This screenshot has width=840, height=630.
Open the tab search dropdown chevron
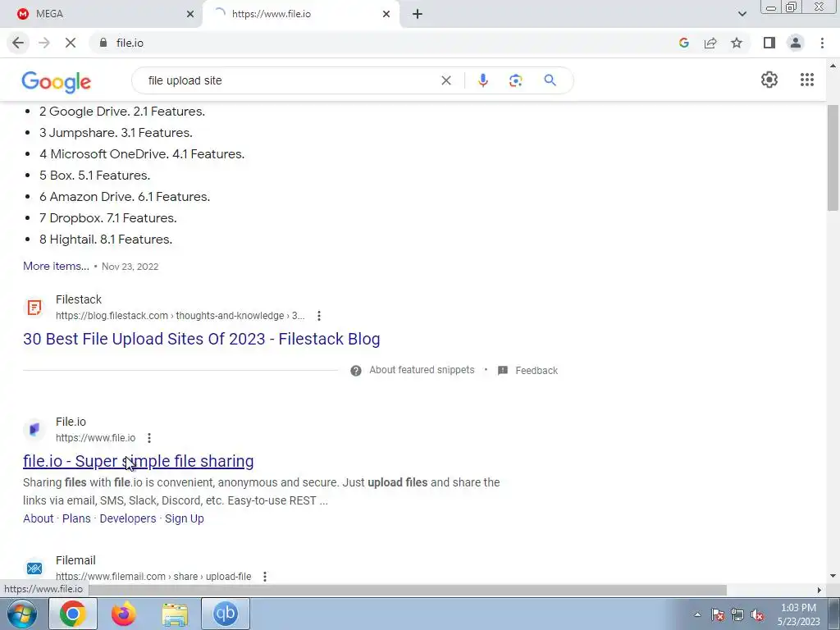tap(742, 14)
